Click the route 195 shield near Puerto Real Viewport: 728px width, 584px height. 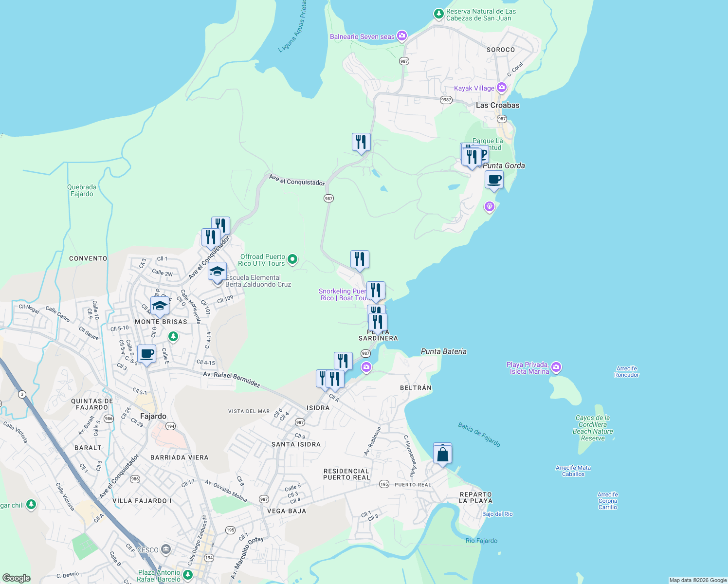[x=383, y=484]
